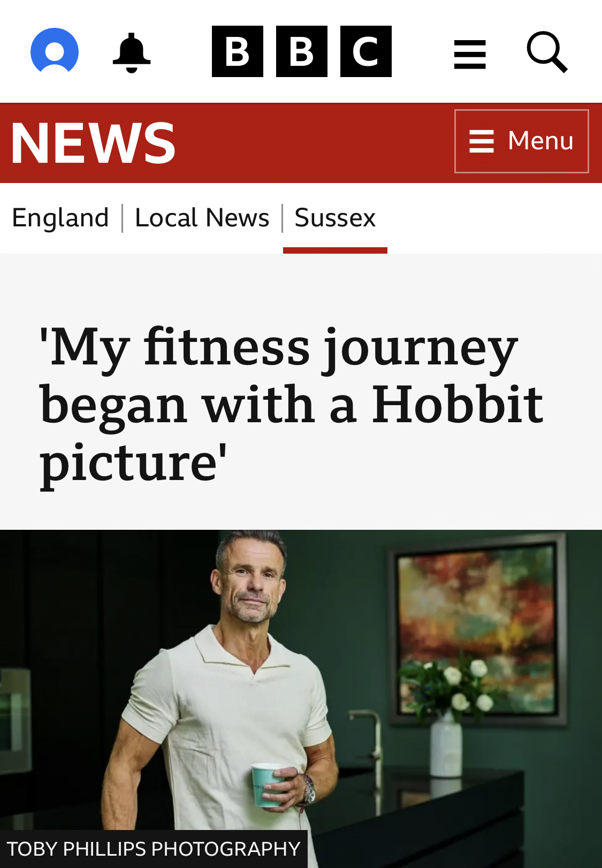Screen dimensions: 602x868
Task: Click the white NEWS logo on red banner
Action: [93, 143]
